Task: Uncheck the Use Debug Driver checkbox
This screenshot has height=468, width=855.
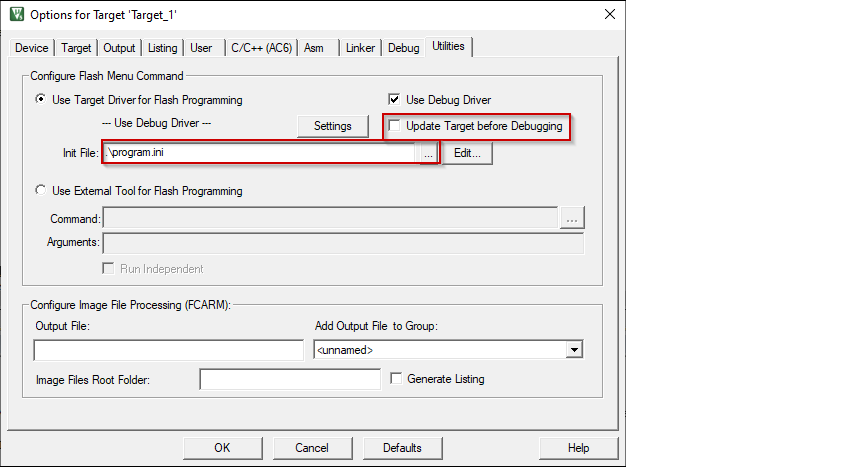Action: pos(396,100)
